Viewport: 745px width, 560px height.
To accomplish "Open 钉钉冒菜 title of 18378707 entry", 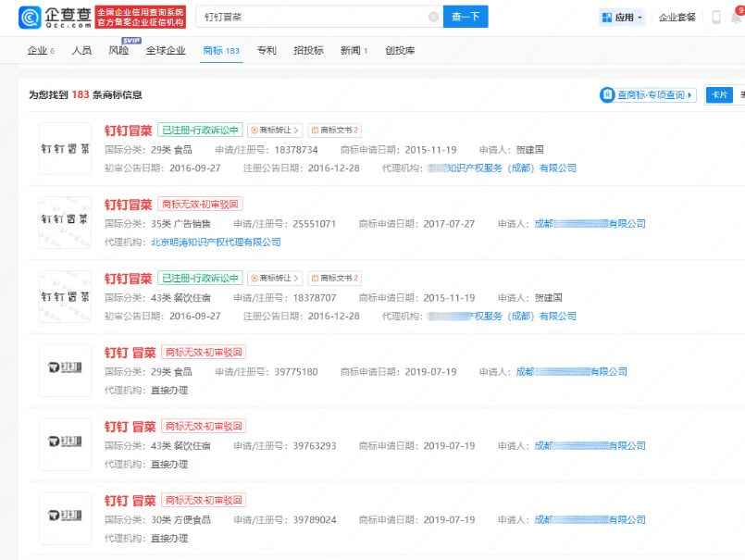I will 129,278.
